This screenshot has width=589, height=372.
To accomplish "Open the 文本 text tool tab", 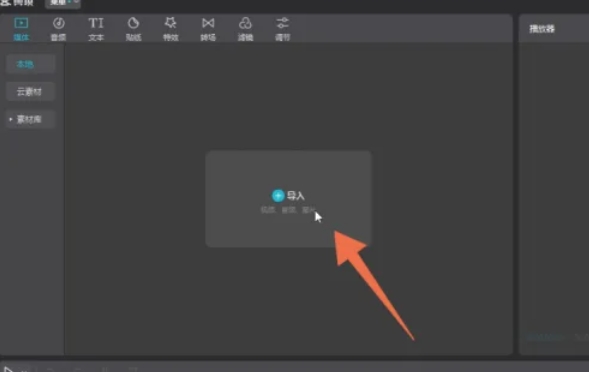I will [x=96, y=29].
